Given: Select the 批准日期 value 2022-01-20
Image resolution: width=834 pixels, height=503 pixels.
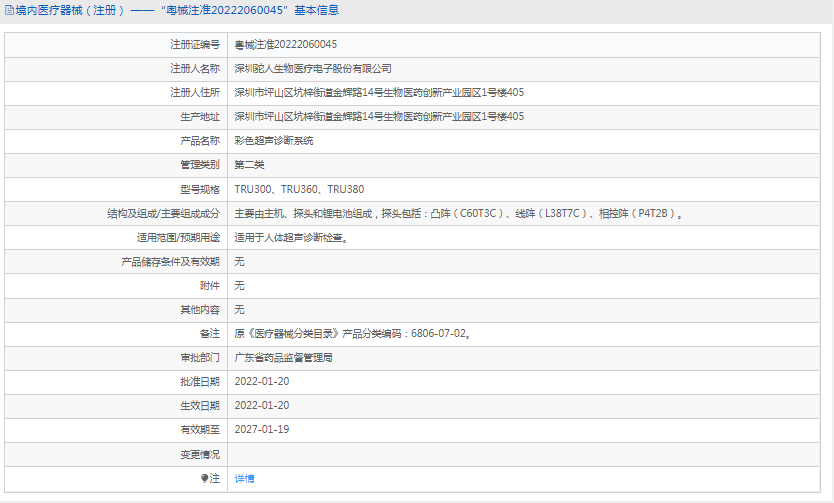Looking at the screenshot, I should point(262,382).
